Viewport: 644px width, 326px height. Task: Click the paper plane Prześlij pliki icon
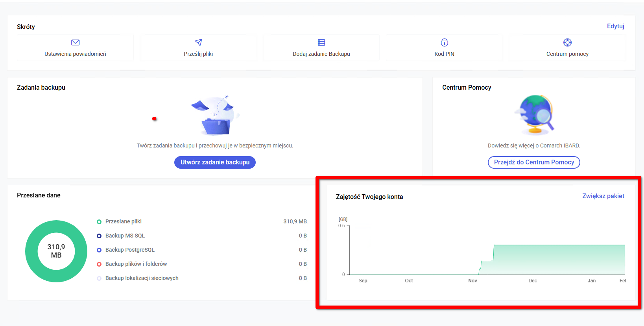pos(198,42)
